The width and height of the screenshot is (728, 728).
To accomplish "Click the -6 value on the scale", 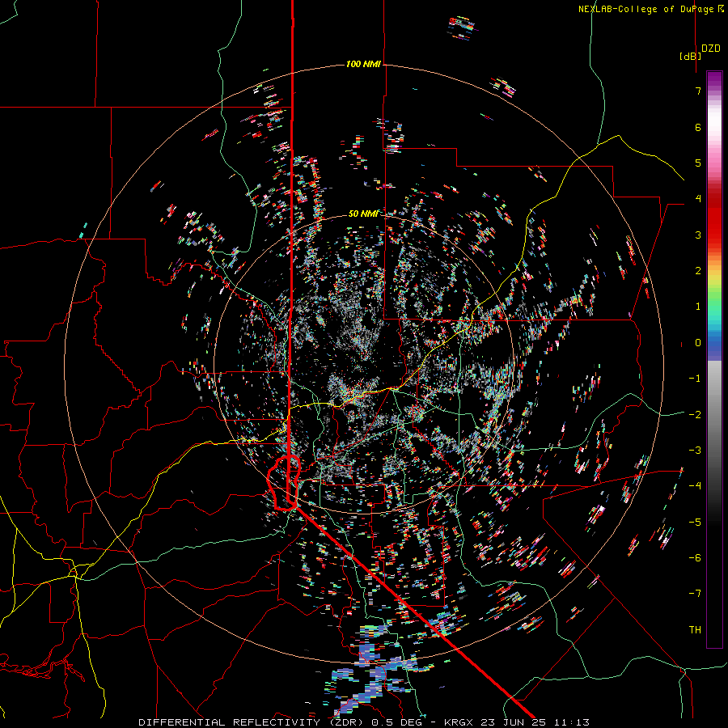I will 695,558.
